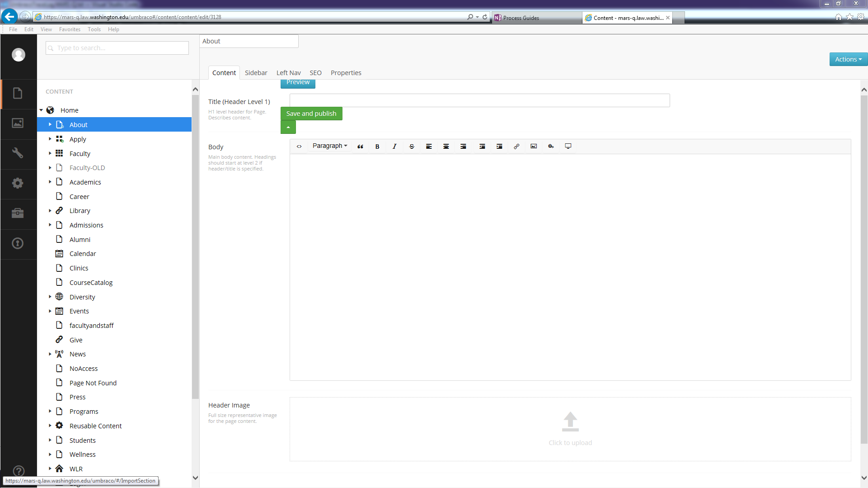
Task: Insert a blockquote in body
Action: [360, 146]
